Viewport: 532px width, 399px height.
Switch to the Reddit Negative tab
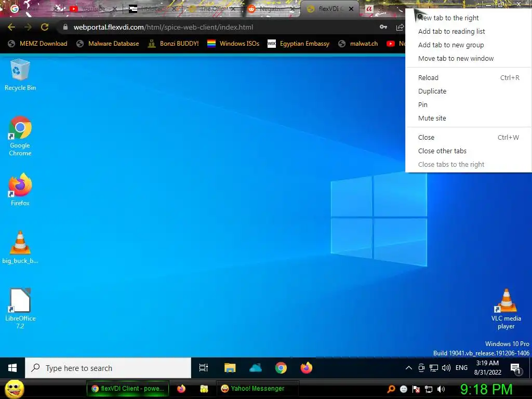click(x=270, y=9)
